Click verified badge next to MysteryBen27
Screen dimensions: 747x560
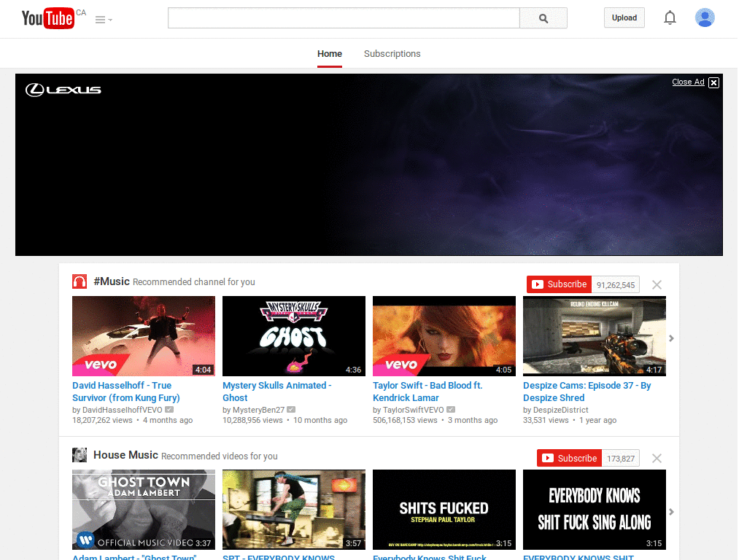[x=291, y=410]
